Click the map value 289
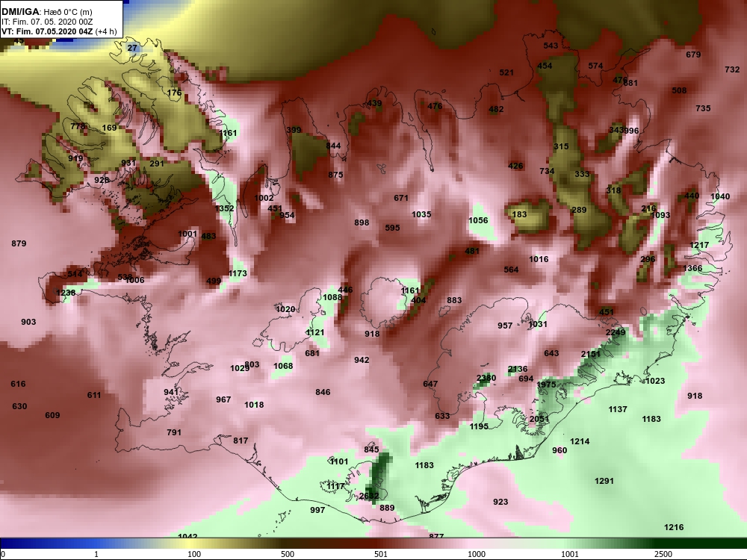747x560 pixels. [x=579, y=210]
